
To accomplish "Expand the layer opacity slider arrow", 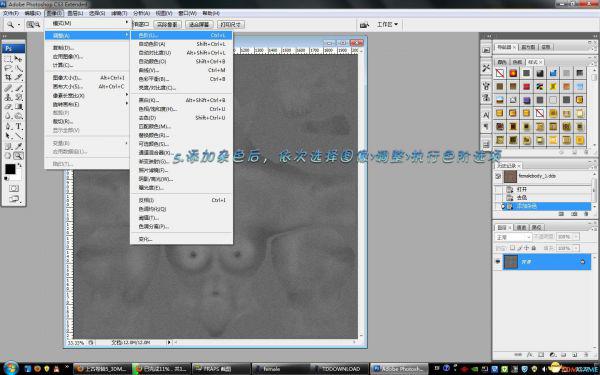I will pos(576,237).
